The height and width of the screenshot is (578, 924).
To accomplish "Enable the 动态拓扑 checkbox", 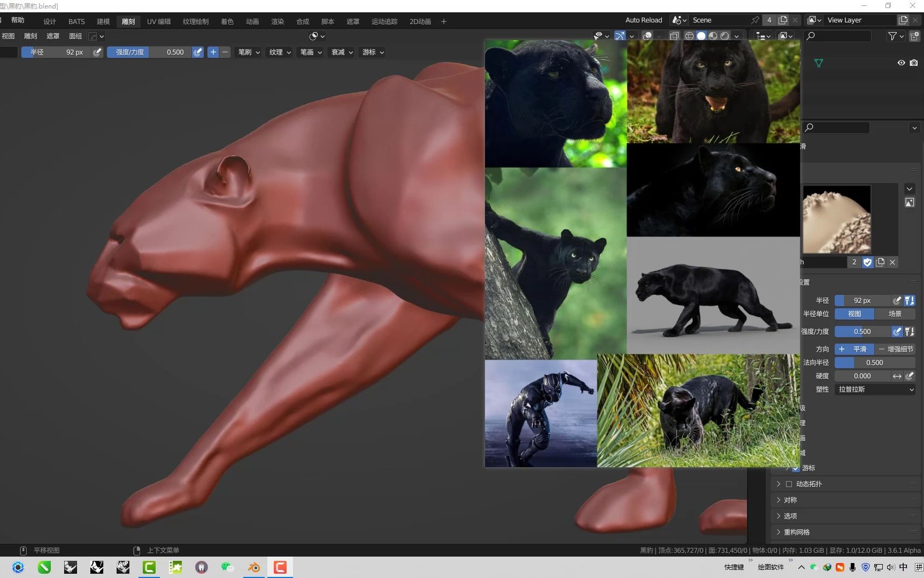I will tap(789, 484).
